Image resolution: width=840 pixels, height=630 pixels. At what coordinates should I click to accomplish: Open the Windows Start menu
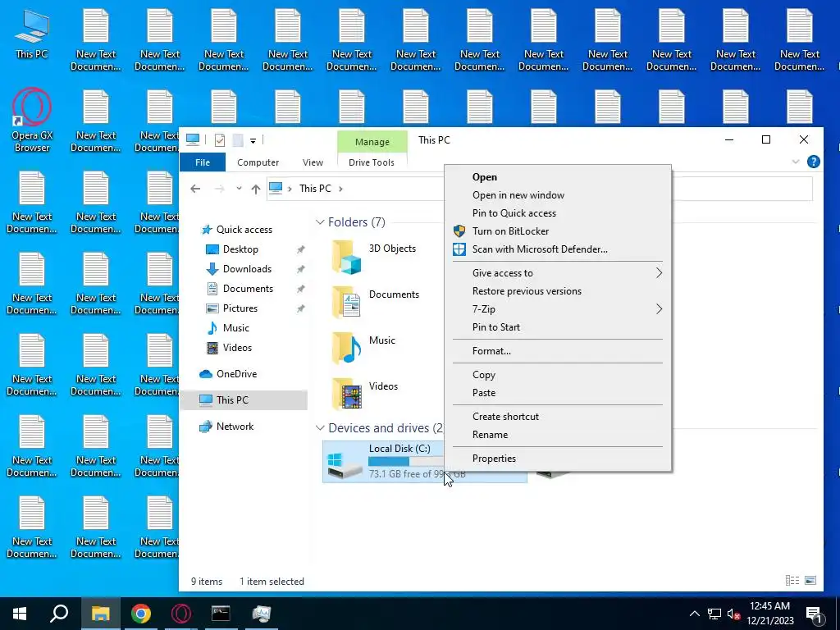tap(20, 614)
